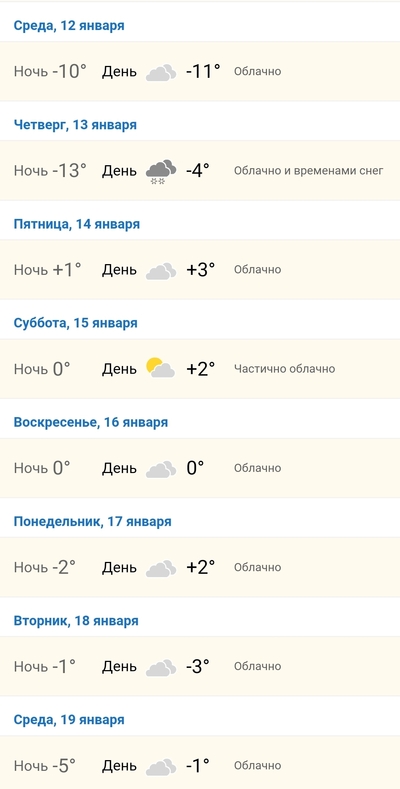Click the cloud icon for Вторник, 18 января

click(x=161, y=668)
